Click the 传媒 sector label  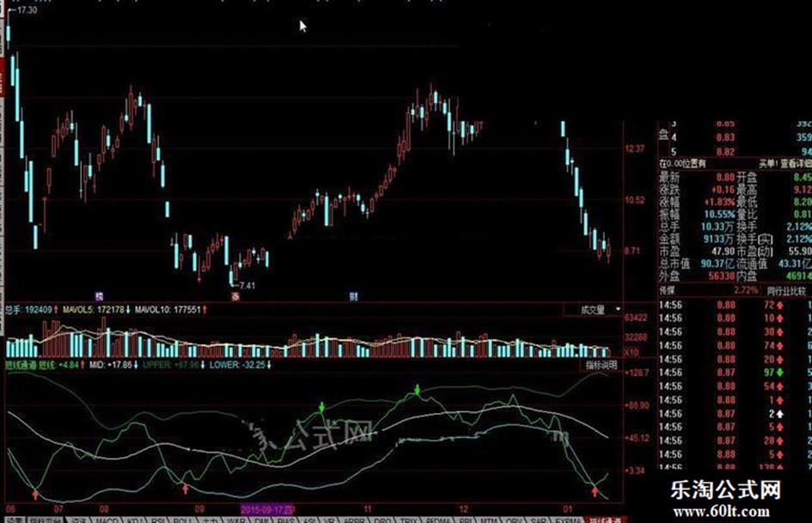(667, 291)
